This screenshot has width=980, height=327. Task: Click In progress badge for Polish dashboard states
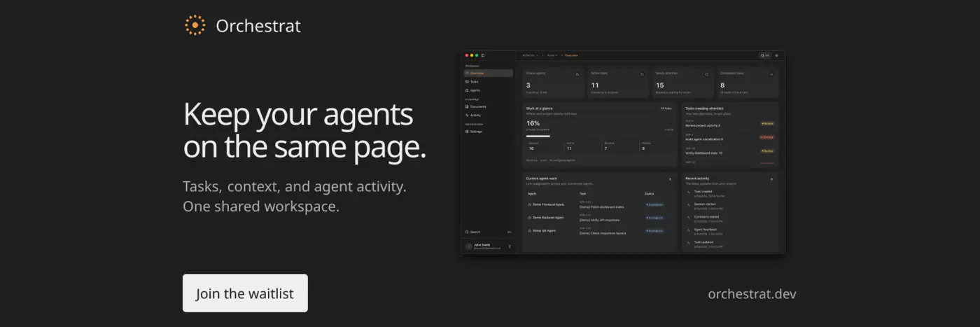pos(654,204)
